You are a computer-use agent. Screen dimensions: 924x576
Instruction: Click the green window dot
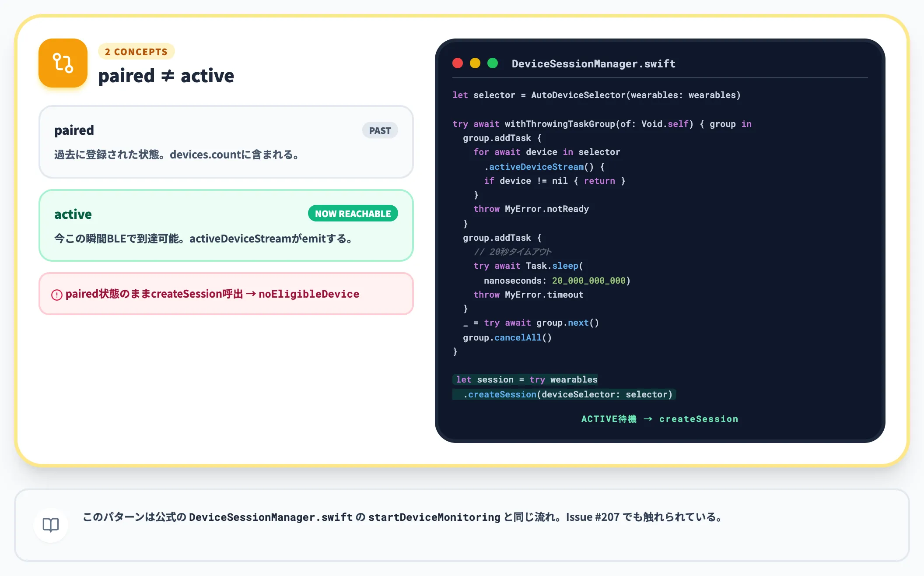pyautogui.click(x=493, y=63)
